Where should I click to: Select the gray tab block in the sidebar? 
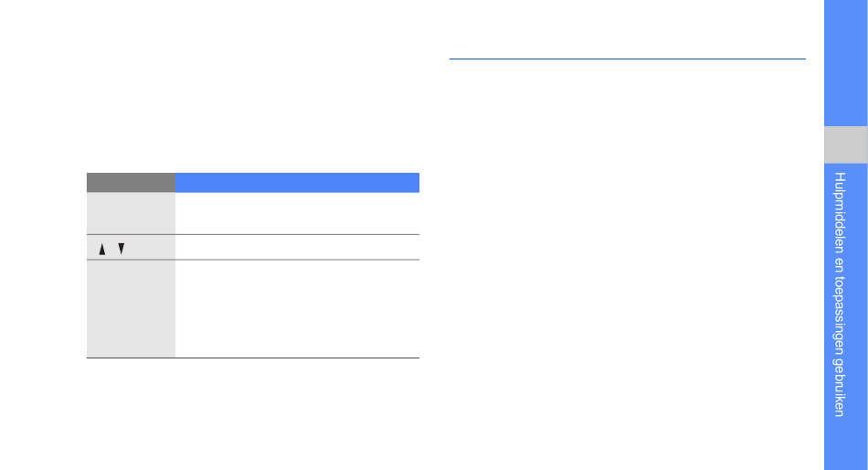pyautogui.click(x=845, y=144)
